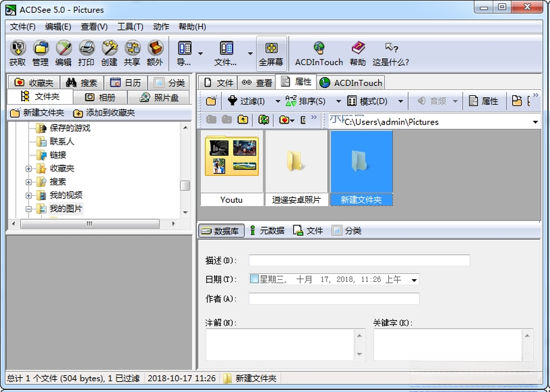Open the 查看(V) menu
The height and width of the screenshot is (392, 550).
coord(94,27)
